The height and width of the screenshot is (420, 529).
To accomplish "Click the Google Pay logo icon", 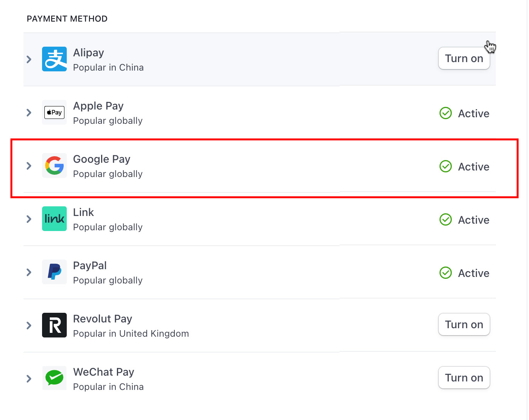I will [x=54, y=165].
